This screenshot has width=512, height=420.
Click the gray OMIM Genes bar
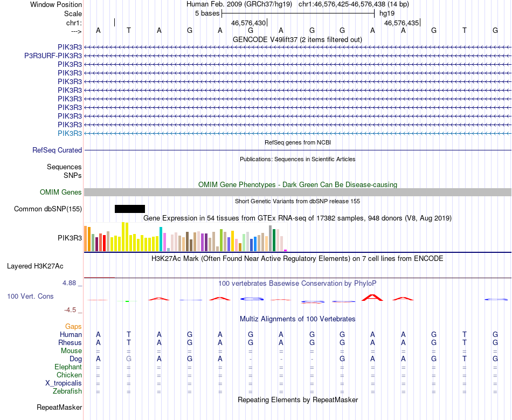point(297,192)
